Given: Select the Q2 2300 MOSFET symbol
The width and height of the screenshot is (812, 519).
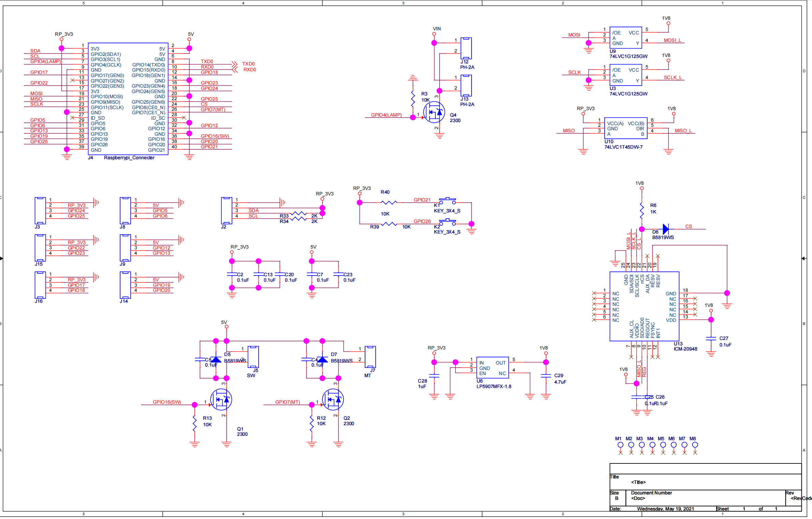Looking at the screenshot, I should (333, 400).
